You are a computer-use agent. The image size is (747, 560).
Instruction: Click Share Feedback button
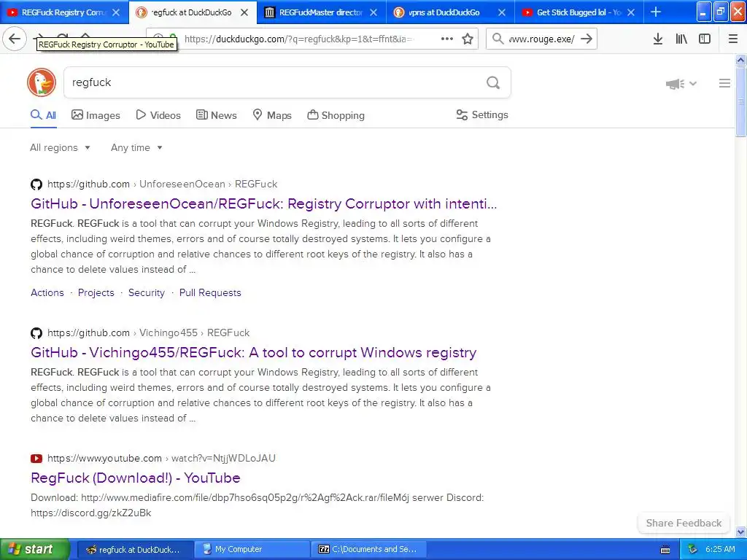(x=684, y=524)
